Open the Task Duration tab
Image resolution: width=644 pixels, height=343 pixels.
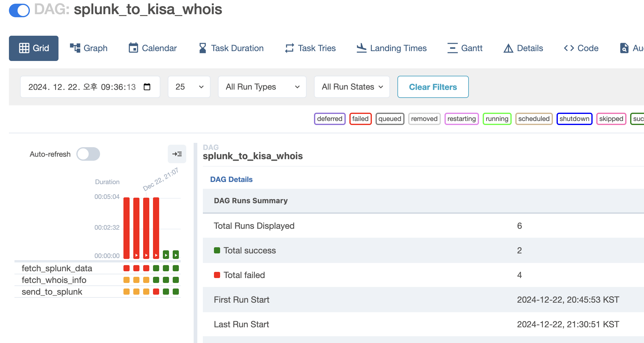pyautogui.click(x=231, y=48)
